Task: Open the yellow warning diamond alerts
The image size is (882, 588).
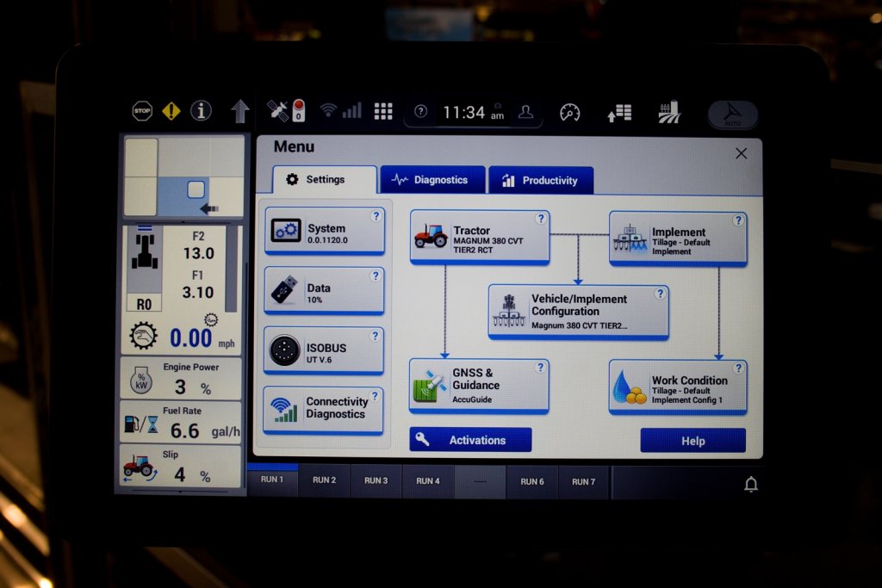Action: 171,111
